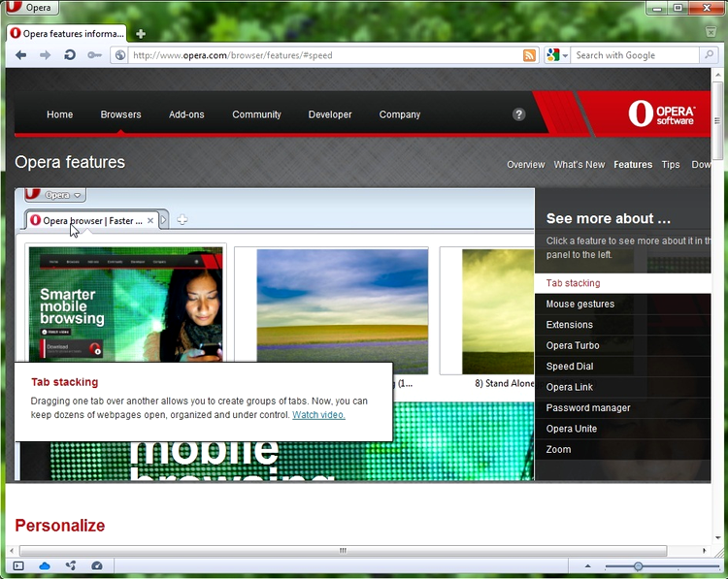Click the See more about heading

point(609,218)
